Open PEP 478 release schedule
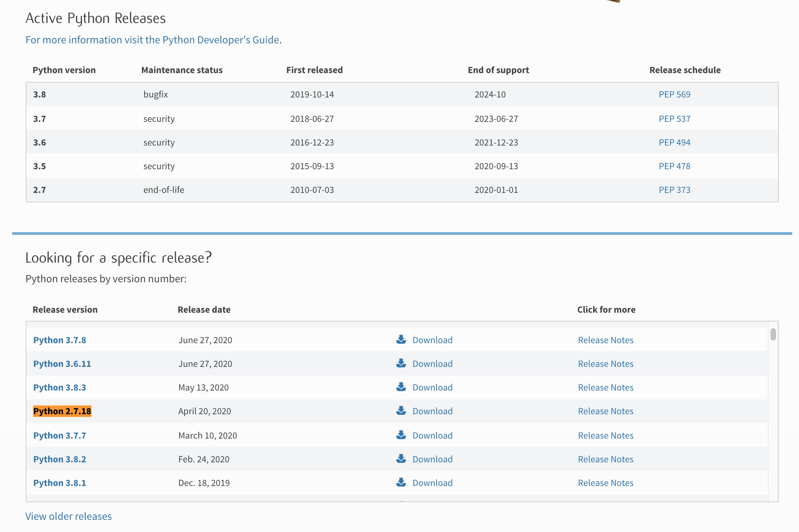This screenshot has width=799, height=532. click(674, 166)
